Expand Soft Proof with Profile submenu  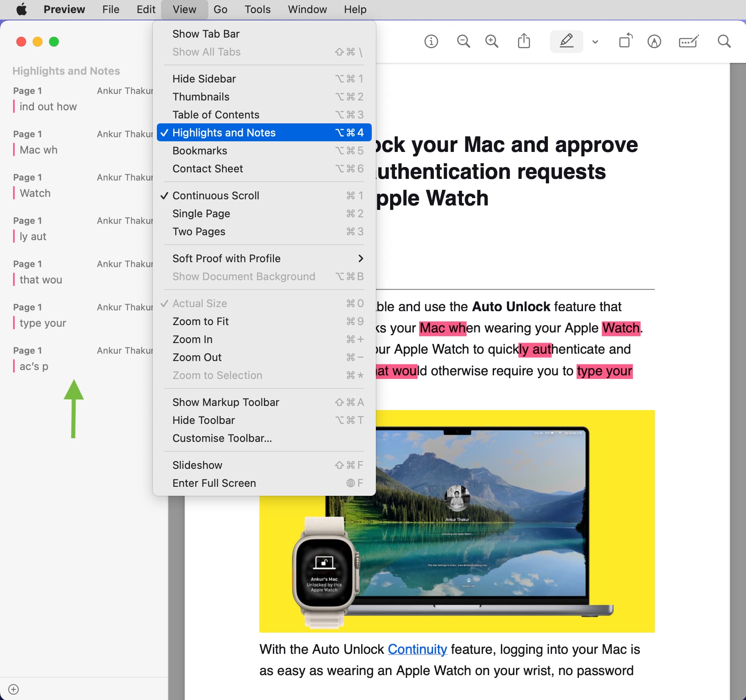pyautogui.click(x=264, y=259)
